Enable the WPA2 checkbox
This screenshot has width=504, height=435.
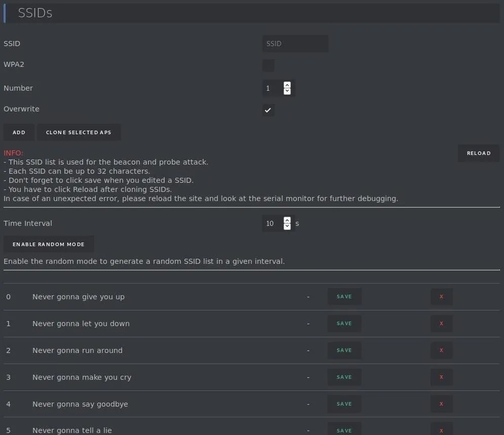pos(268,65)
